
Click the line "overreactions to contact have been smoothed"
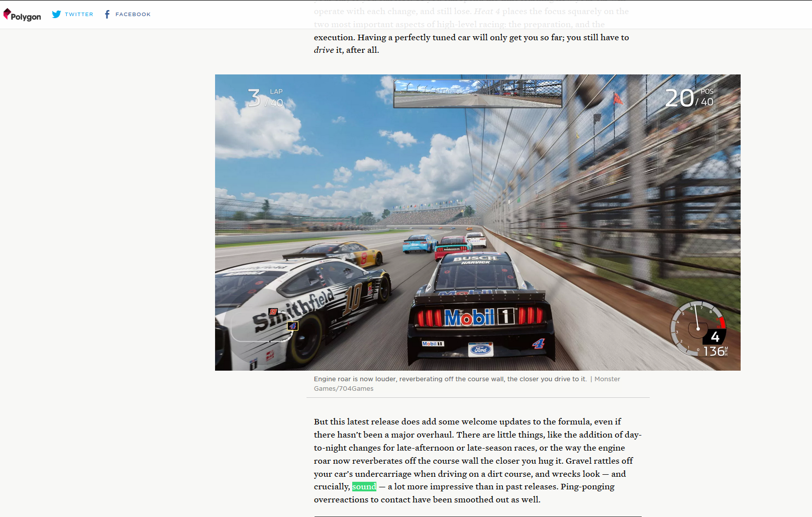tap(427, 499)
